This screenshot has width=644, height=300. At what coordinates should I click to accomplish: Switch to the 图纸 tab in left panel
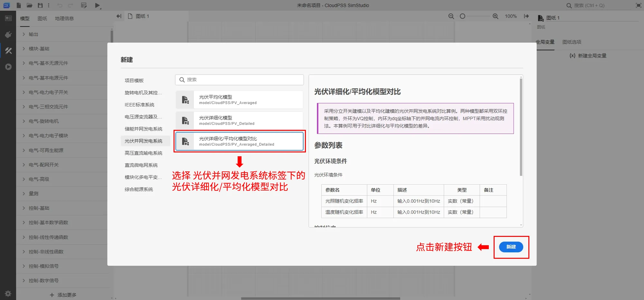[x=42, y=18]
